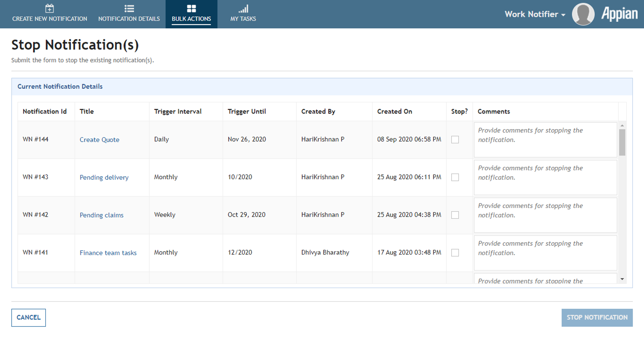This screenshot has height=345, width=644.
Task: Focus comments box for Create Quote row
Action: point(546,140)
